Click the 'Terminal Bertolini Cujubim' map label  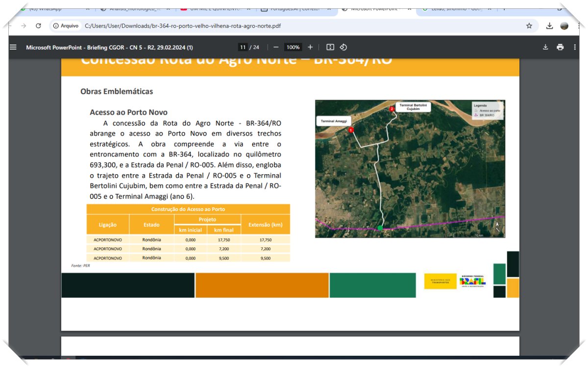(413, 107)
